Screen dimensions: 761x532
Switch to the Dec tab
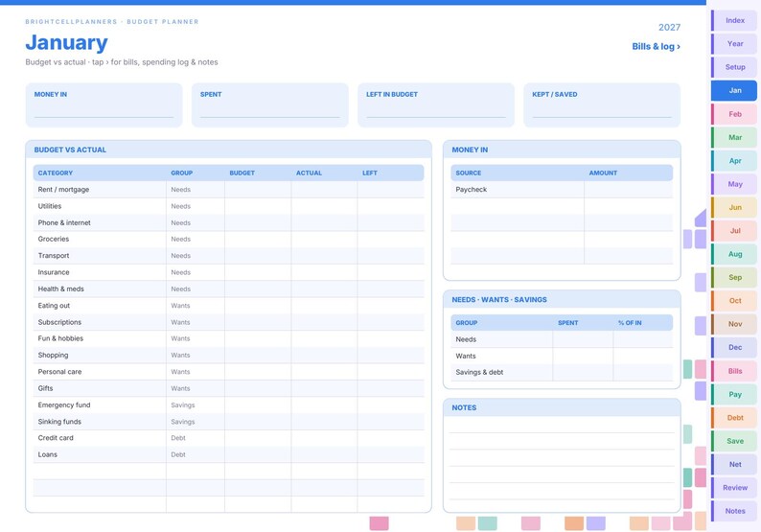pos(734,347)
